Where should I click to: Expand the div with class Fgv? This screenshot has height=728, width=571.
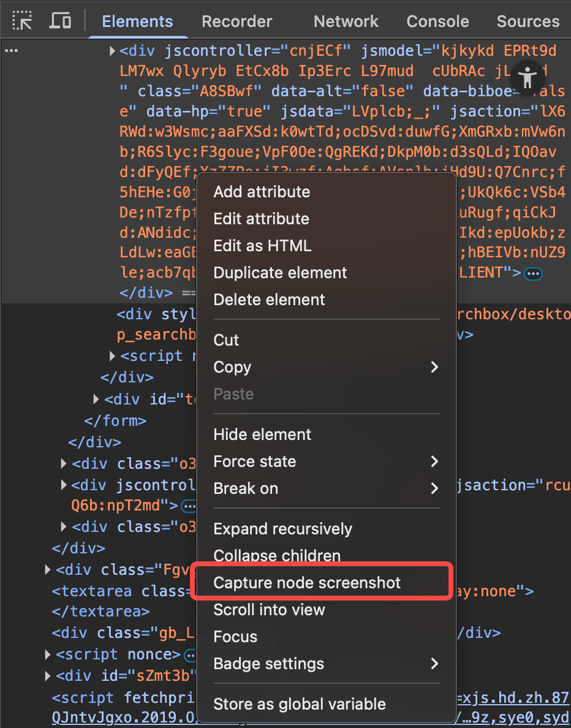(x=47, y=569)
